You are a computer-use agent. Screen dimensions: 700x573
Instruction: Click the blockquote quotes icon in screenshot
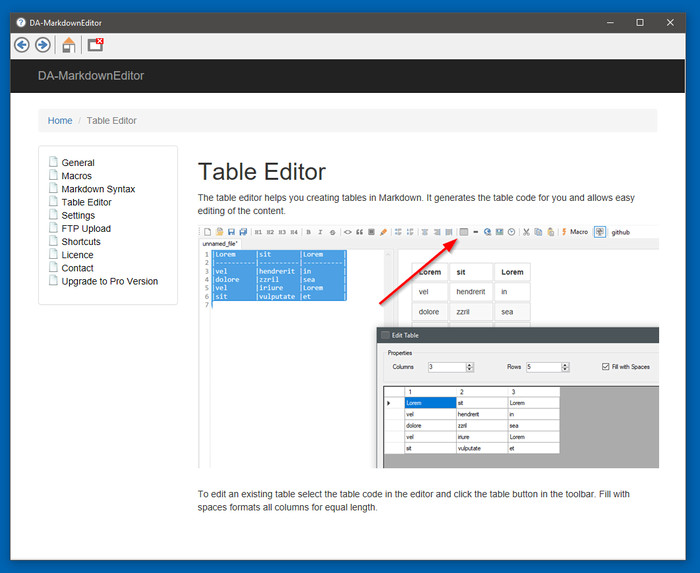pos(359,232)
